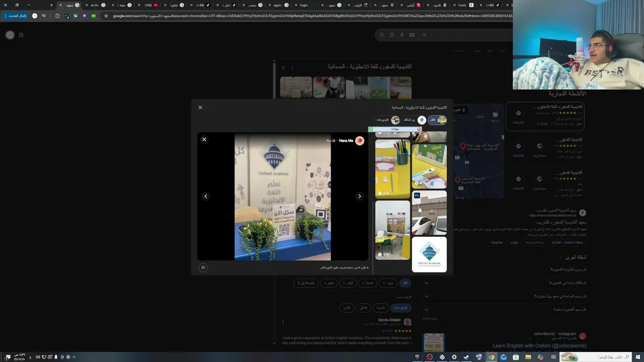644x362 pixels.
Task: Open the white car street photo thumbnail
Action: (429, 213)
